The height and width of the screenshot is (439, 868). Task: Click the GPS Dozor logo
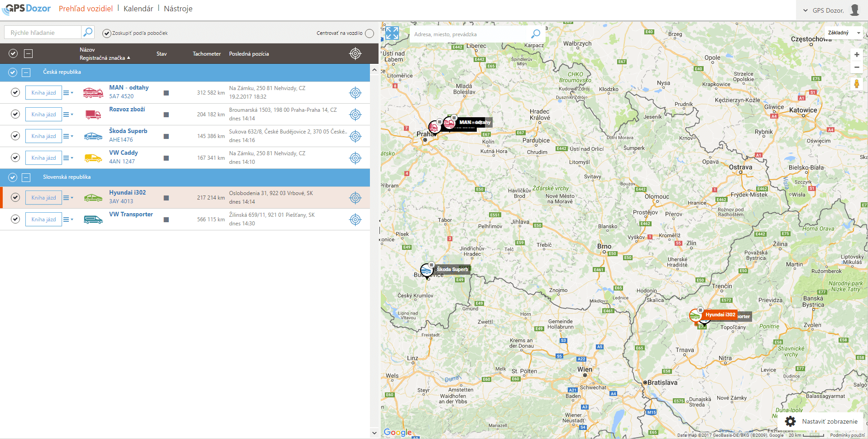(x=26, y=9)
